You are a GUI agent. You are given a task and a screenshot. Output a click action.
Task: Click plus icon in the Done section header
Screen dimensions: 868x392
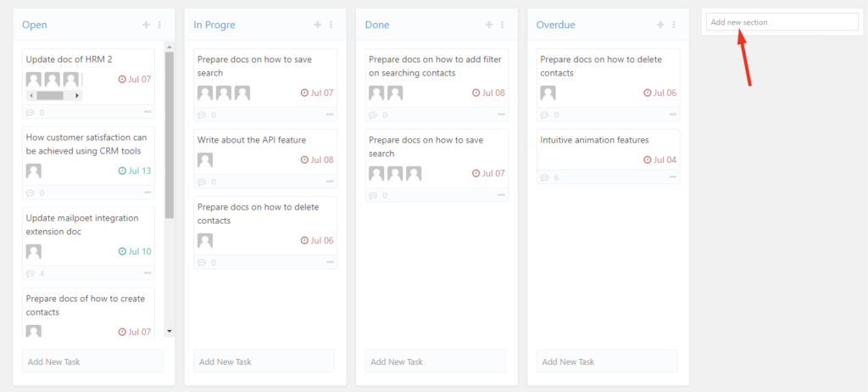[x=489, y=25]
